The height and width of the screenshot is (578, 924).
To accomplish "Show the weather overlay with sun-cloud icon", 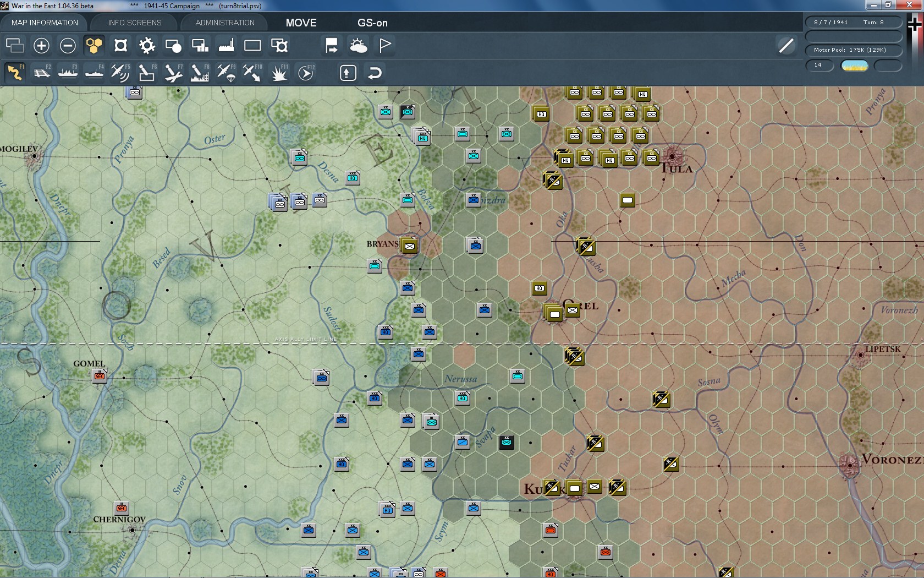I will pos(358,45).
